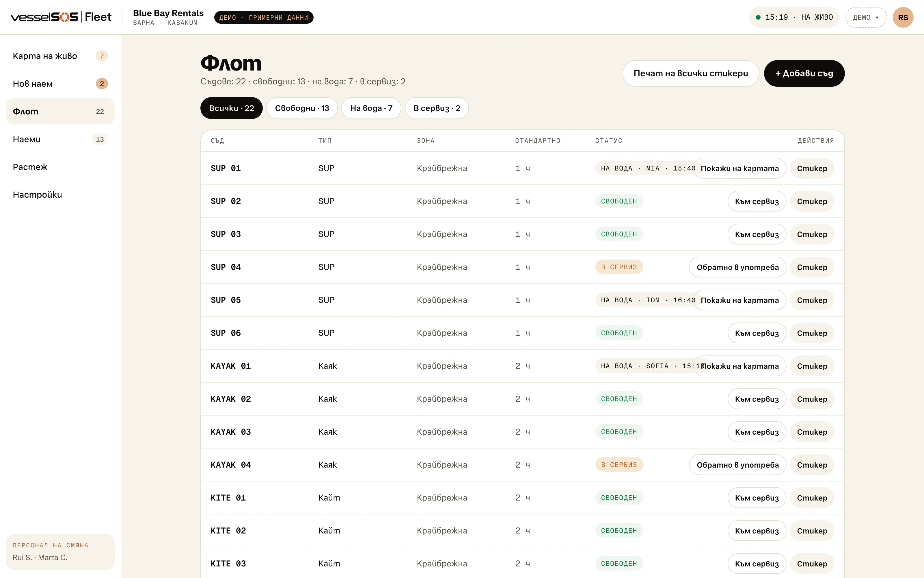This screenshot has height=578, width=924.
Task: Select Флот in the sidebar
Action: tap(60, 111)
